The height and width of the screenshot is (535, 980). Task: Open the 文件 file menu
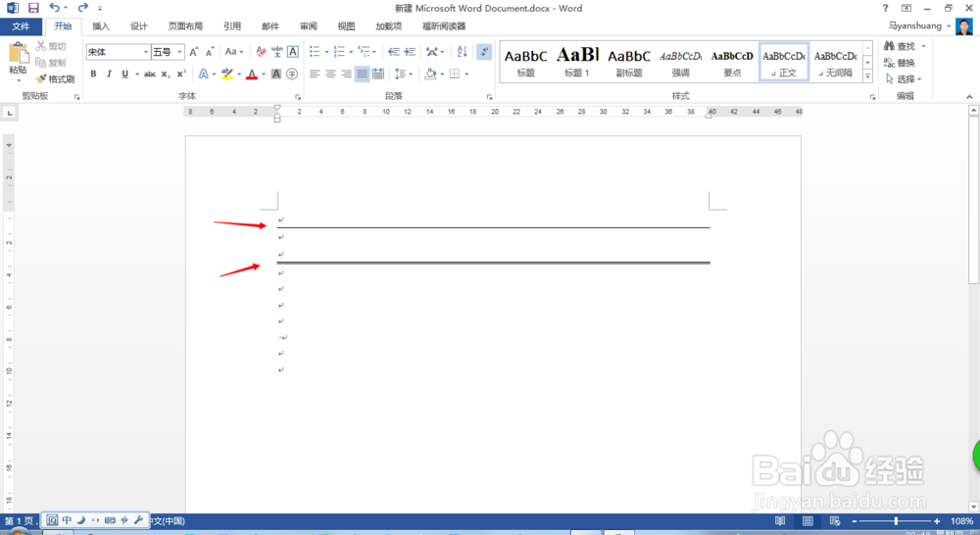(x=21, y=26)
